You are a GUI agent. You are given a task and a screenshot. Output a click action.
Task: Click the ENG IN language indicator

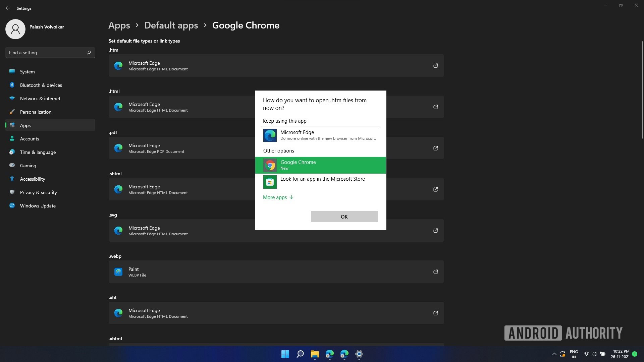[574, 354]
